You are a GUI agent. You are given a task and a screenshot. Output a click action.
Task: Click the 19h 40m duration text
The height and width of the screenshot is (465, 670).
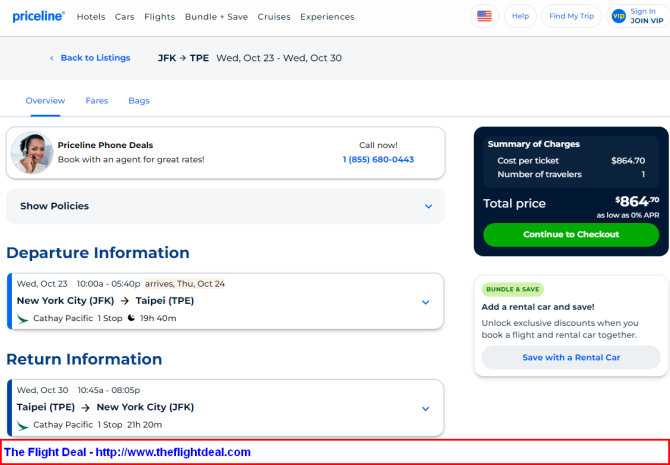pyautogui.click(x=158, y=318)
